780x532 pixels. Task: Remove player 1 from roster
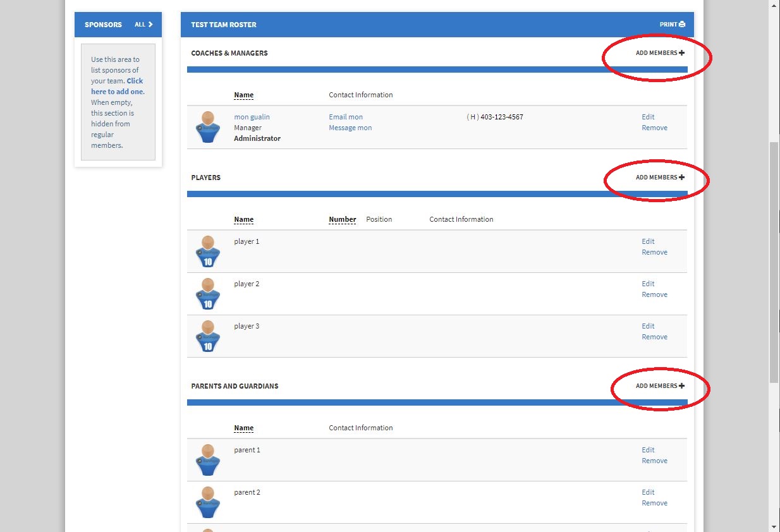[x=654, y=252]
